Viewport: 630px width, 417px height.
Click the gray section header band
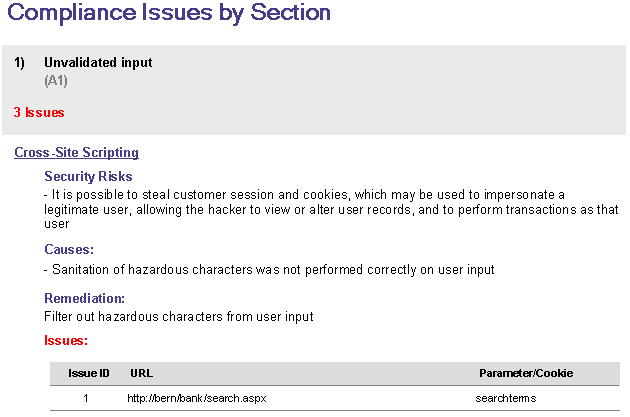400,90
